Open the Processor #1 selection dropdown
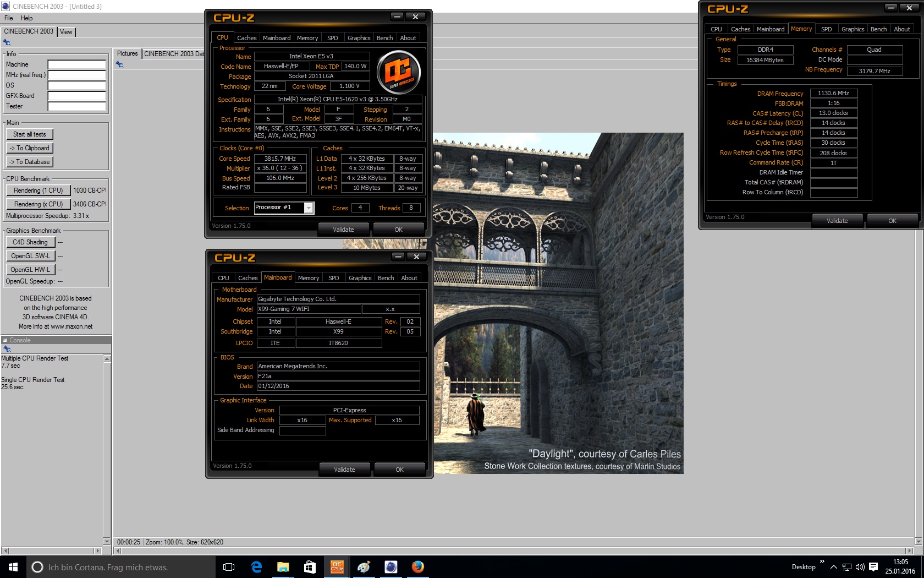This screenshot has height=578, width=924. 309,208
